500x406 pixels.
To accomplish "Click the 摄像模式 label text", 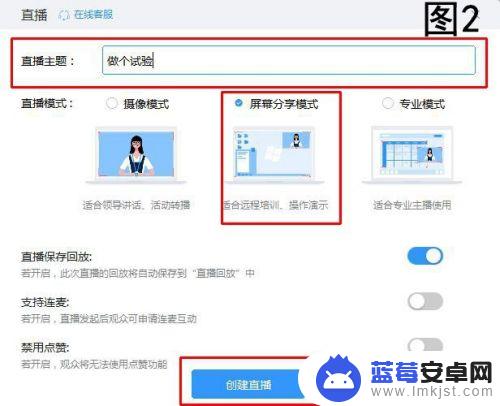I will click(x=146, y=104).
